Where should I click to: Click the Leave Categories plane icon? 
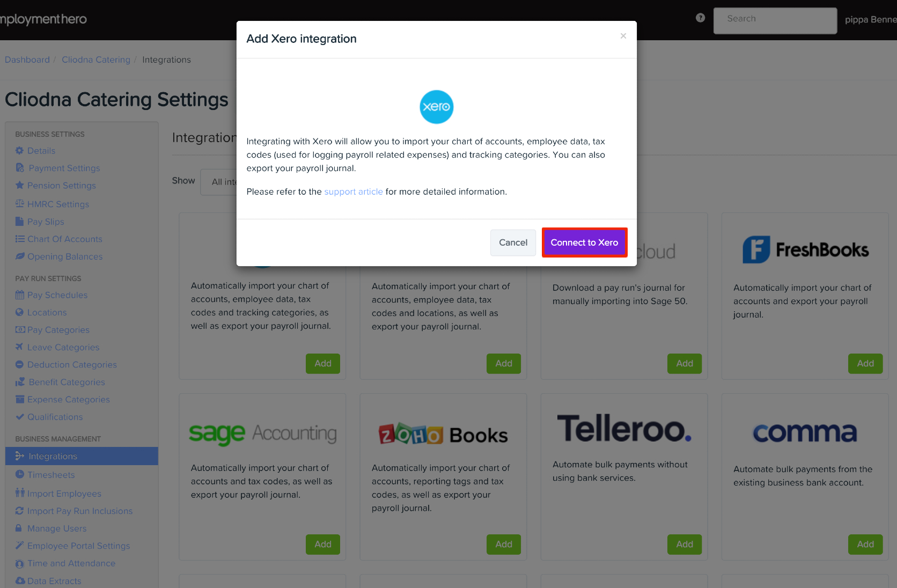click(20, 347)
